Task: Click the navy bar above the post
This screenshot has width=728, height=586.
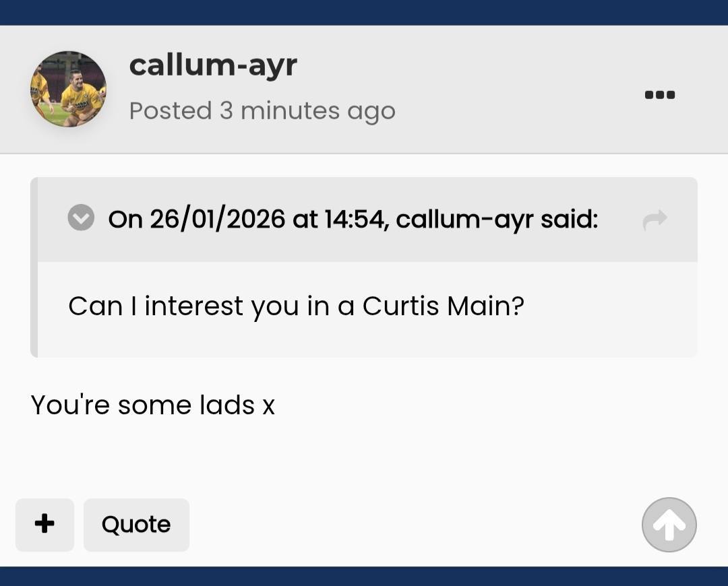Action: coord(364,12)
